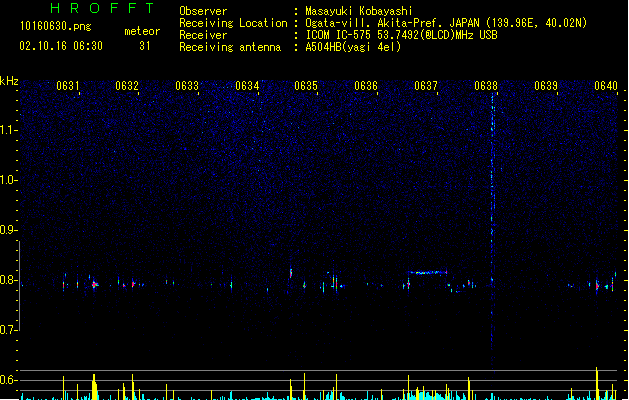Click the Receiving antenna label
Screen dimensions: 629x400
[x=230, y=47]
